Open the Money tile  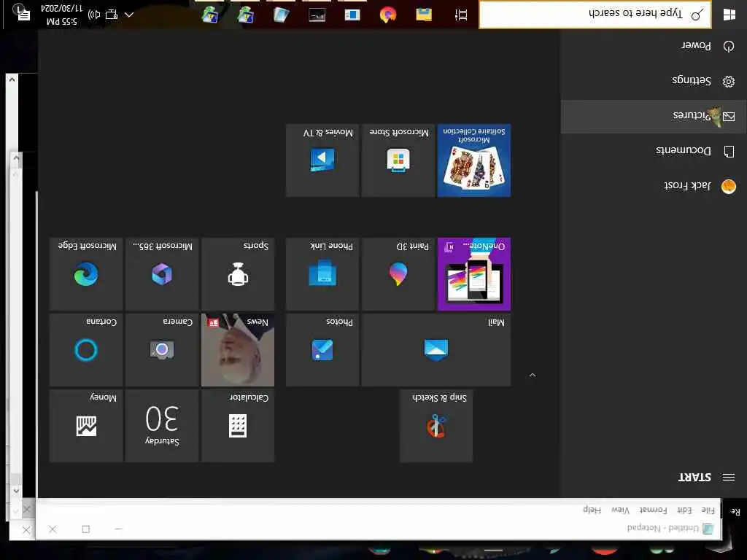pos(86,425)
